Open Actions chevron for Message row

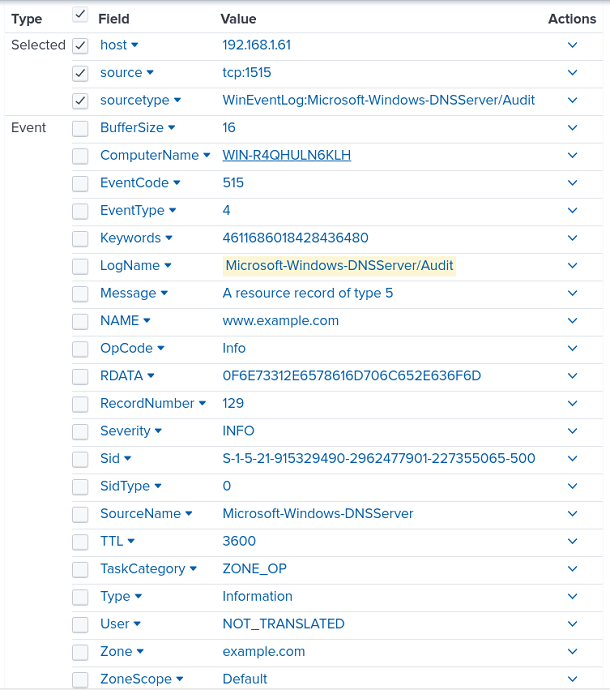coord(573,293)
